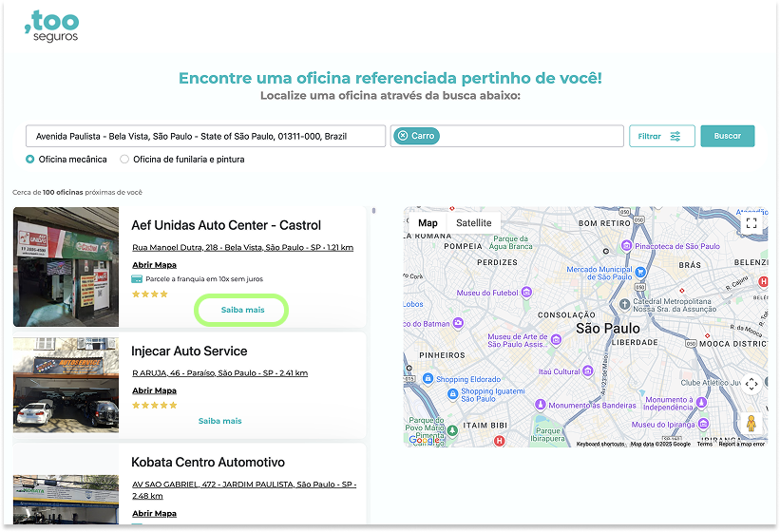Image resolution: width=780 pixels, height=532 pixels.
Task: Click Museu de Arte de São Paulo marker
Action: (x=556, y=339)
